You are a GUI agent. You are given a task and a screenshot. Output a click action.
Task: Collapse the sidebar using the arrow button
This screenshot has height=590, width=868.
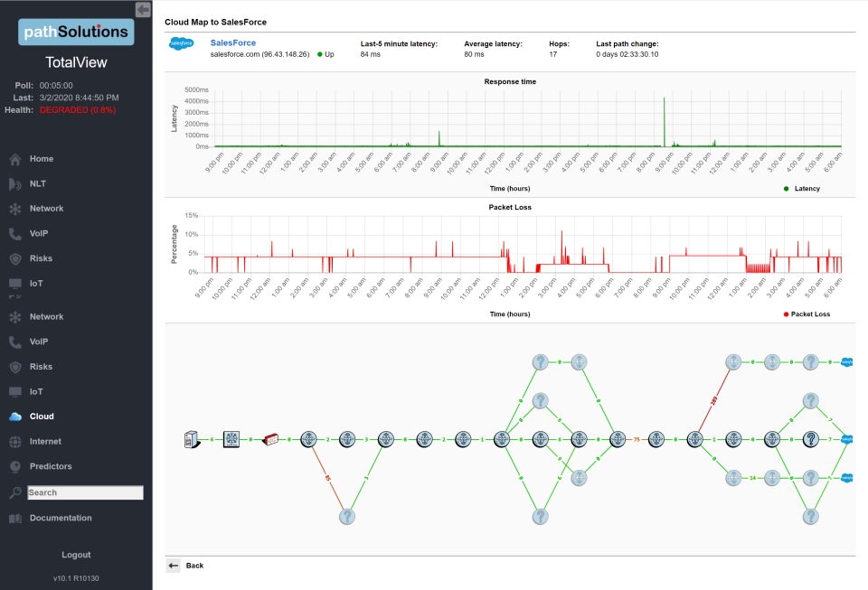(x=143, y=9)
